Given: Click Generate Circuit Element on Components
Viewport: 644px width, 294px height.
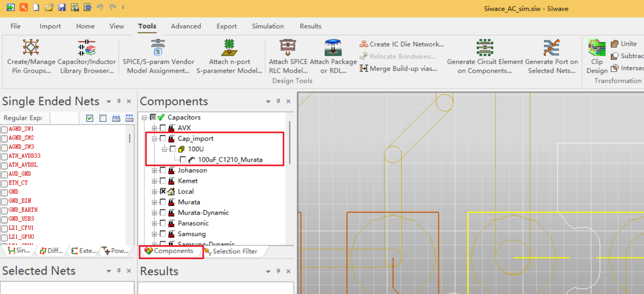Looking at the screenshot, I should [x=485, y=56].
